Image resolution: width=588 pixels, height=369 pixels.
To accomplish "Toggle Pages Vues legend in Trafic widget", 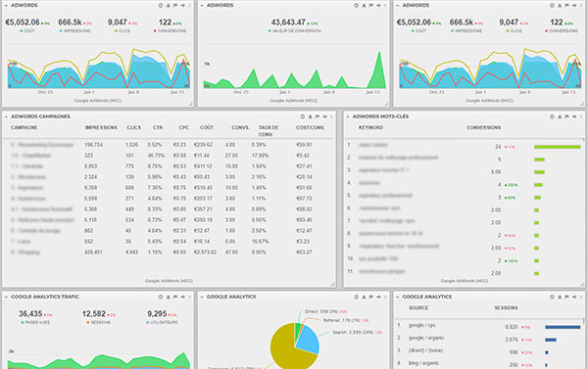I will point(35,323).
